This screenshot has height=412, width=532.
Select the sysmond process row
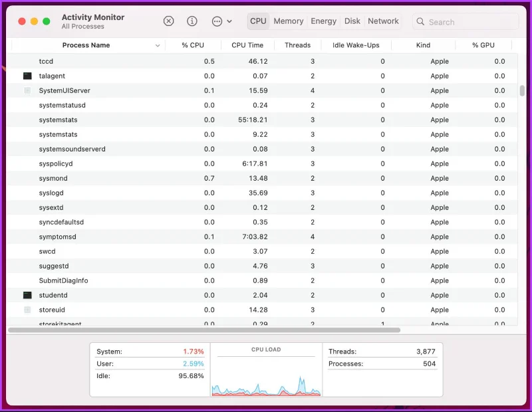[x=262, y=178]
